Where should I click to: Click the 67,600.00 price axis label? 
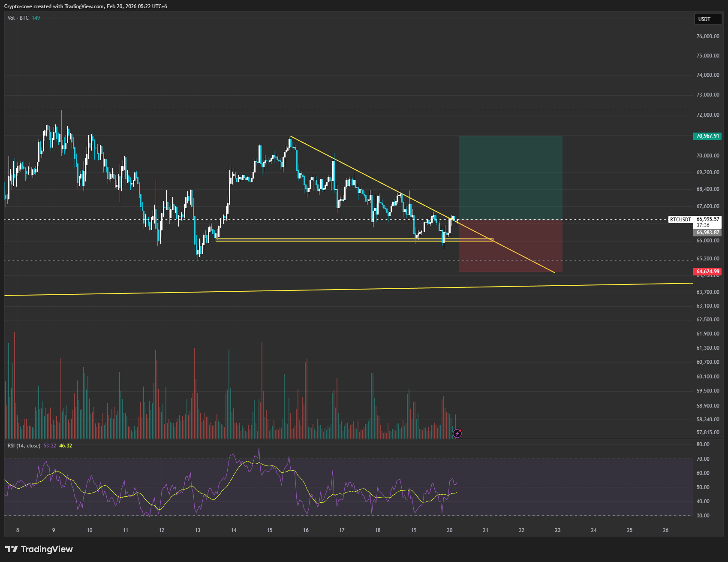708,206
